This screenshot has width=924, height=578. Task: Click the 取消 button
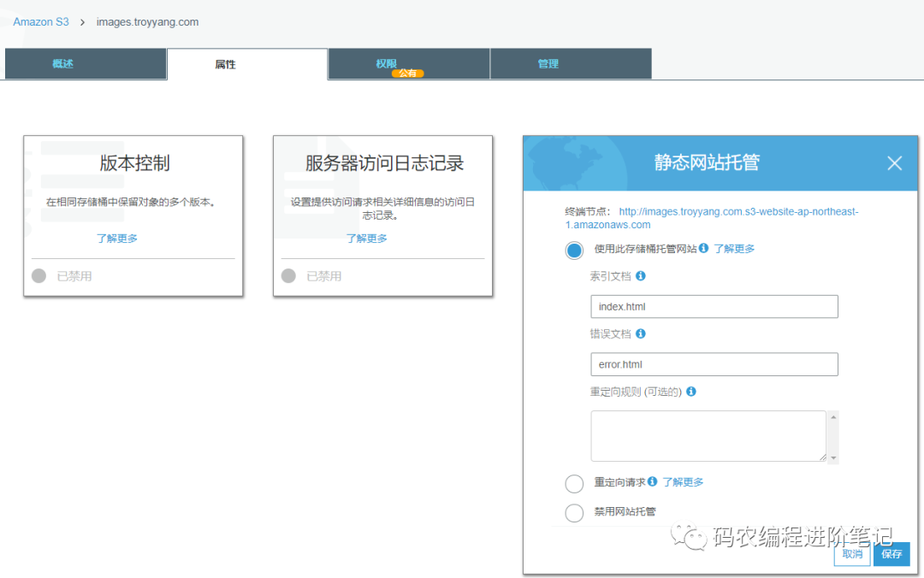coord(852,554)
